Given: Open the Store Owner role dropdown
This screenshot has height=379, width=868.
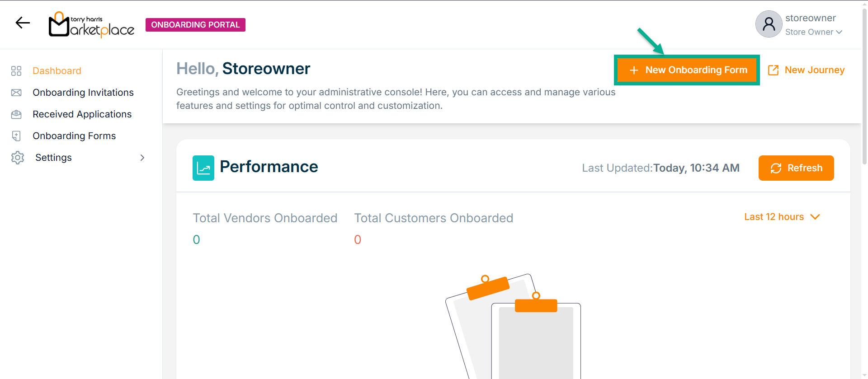Looking at the screenshot, I should 814,32.
